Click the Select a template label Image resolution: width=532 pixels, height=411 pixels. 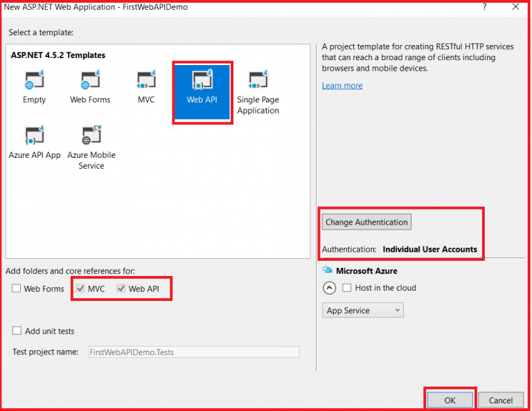[x=41, y=33]
